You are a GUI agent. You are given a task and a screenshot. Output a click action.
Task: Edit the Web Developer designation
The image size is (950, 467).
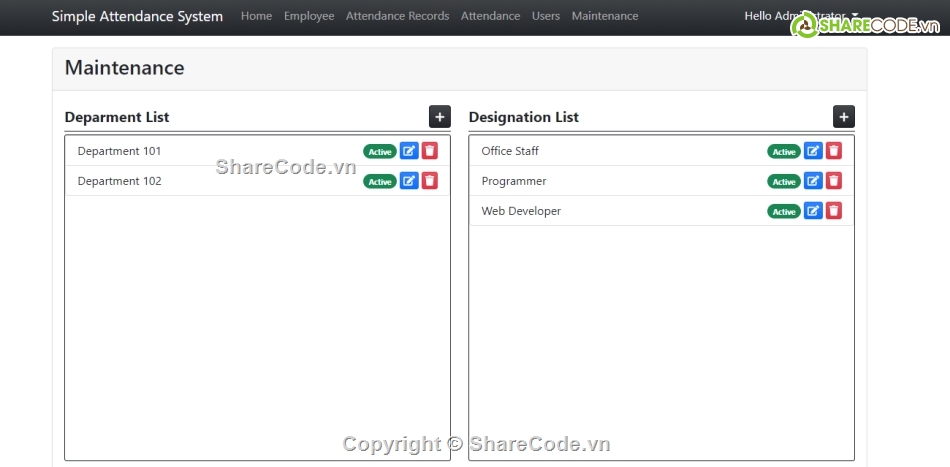[813, 211]
